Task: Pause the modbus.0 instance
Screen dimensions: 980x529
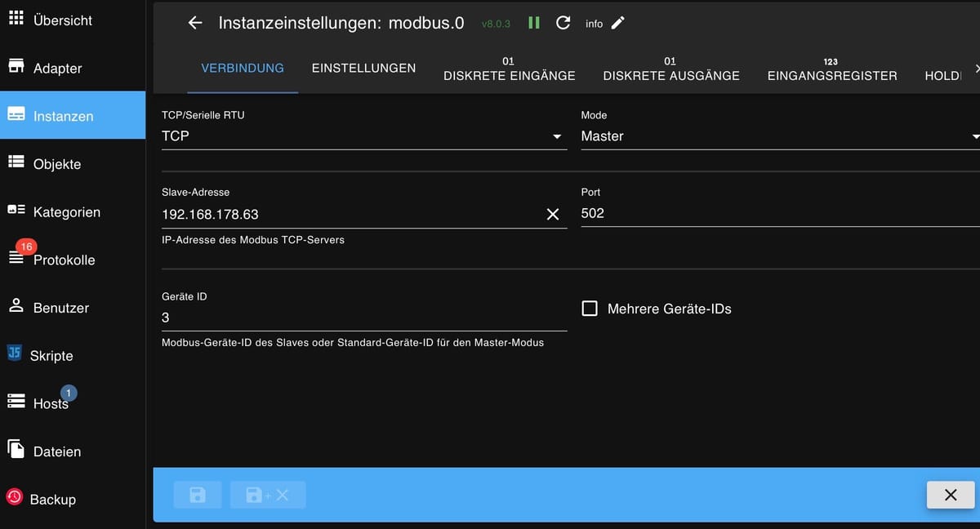Action: (534, 23)
